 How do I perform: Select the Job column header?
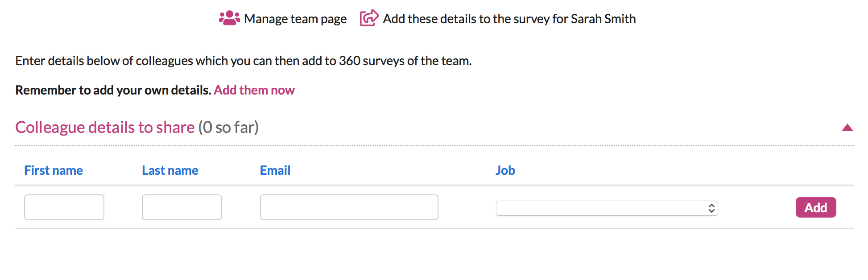(x=505, y=170)
